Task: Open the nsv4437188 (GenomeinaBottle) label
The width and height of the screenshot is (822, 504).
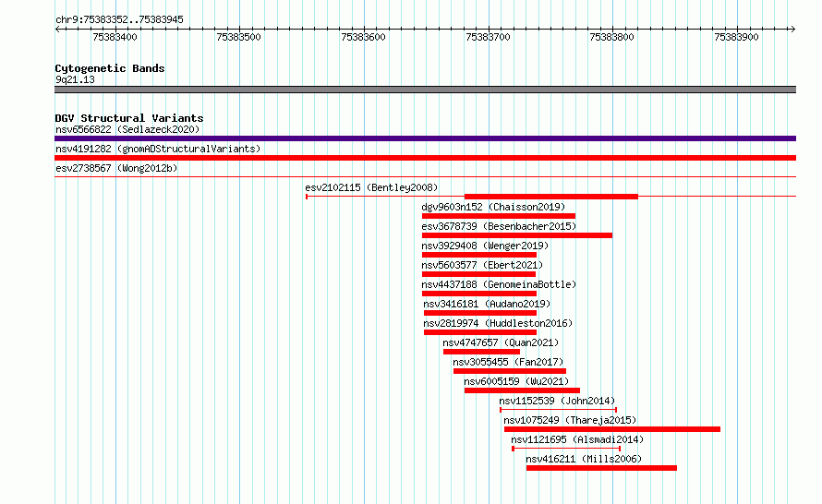Action: [499, 284]
